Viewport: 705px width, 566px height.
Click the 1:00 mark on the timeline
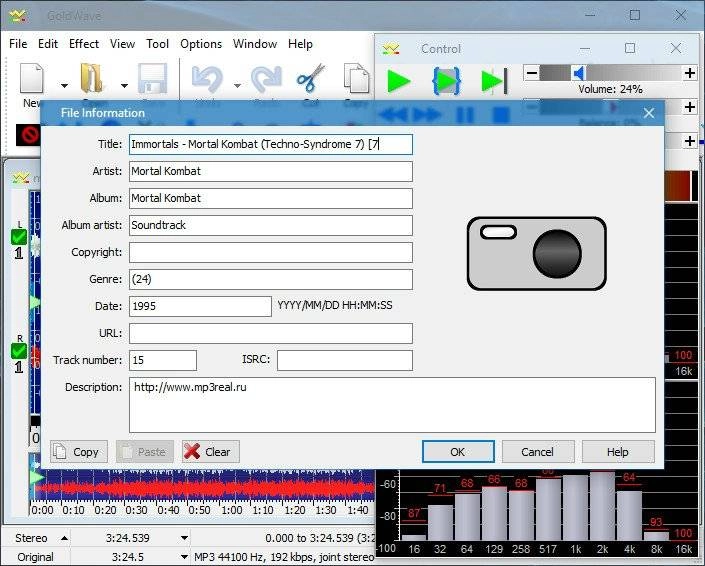[x=232, y=510]
